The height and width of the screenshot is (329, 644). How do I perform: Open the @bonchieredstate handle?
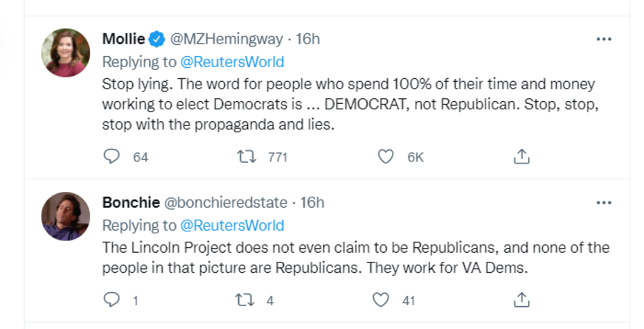coord(225,202)
